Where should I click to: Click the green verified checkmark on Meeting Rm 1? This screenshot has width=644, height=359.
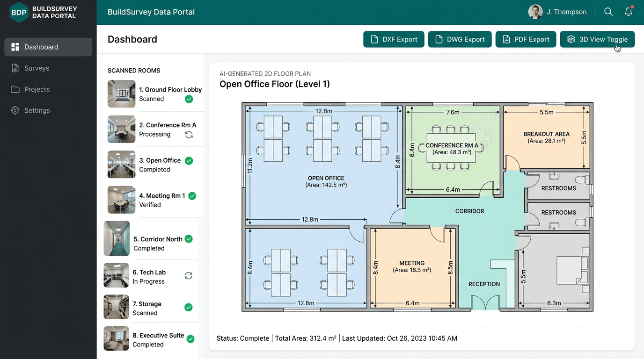pos(192,196)
